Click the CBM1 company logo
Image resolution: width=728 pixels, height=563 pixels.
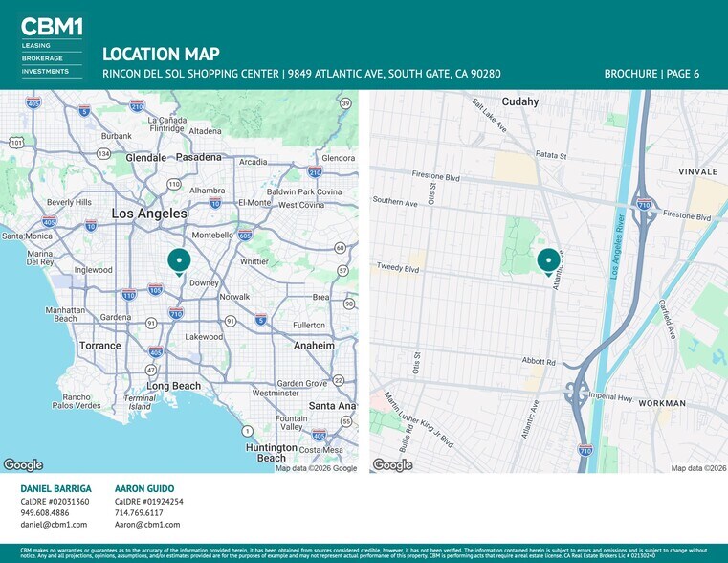pos(52,27)
